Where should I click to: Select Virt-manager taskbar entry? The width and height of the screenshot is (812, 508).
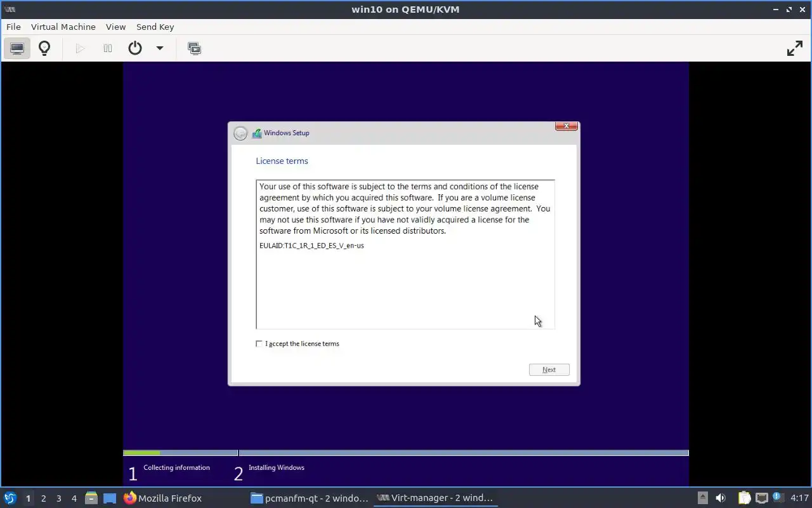click(x=435, y=498)
